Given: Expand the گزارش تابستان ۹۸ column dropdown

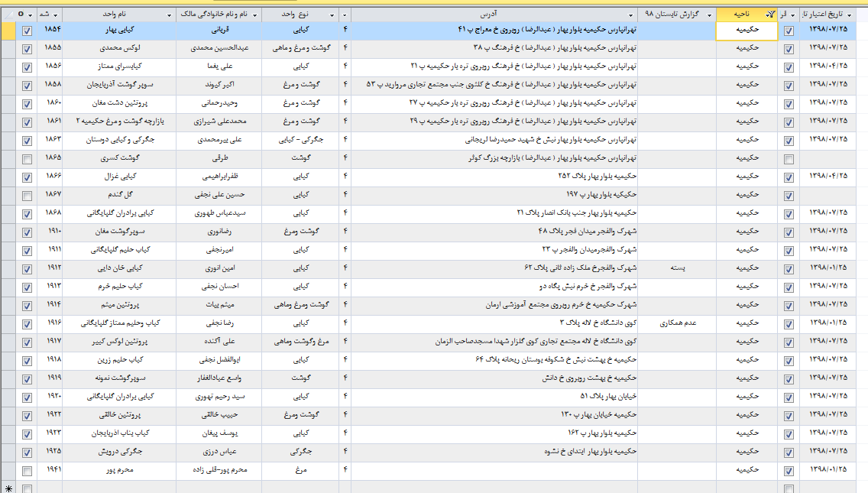Looking at the screenshot, I should 709,15.
